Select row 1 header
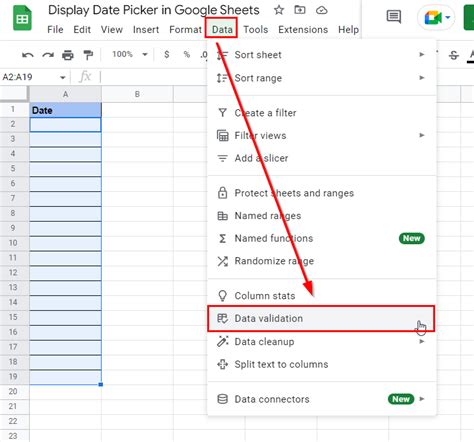 (x=14, y=109)
